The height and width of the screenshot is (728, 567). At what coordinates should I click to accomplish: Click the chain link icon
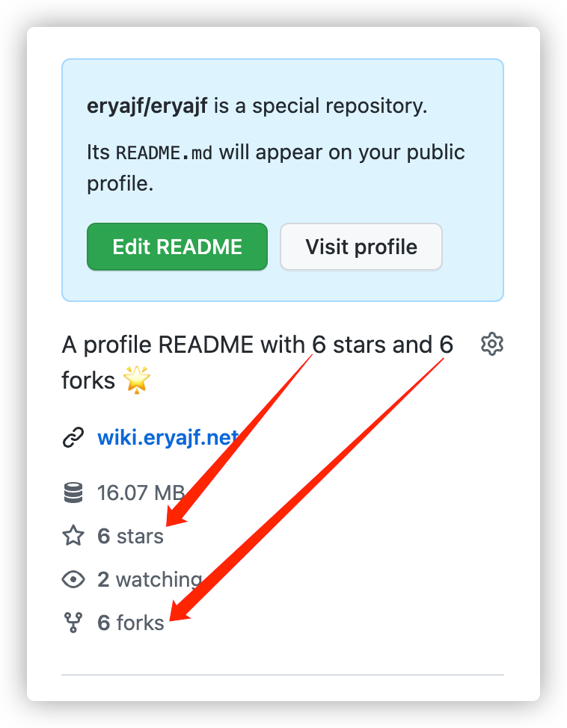click(73, 437)
